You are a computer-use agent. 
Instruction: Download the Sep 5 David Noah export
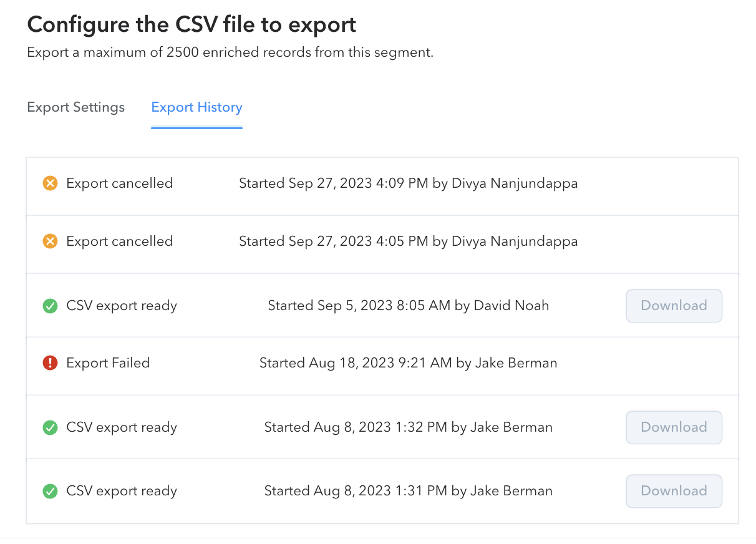[x=674, y=306]
